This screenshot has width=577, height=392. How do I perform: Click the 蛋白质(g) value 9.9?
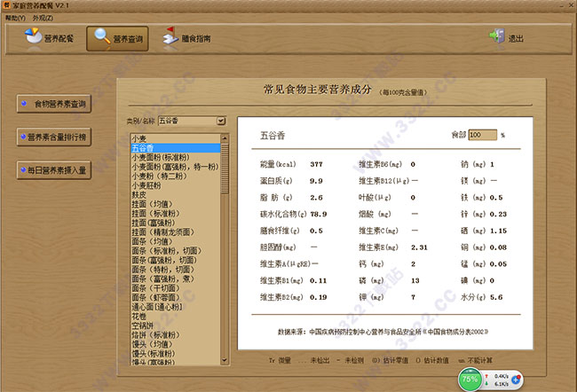click(316, 181)
